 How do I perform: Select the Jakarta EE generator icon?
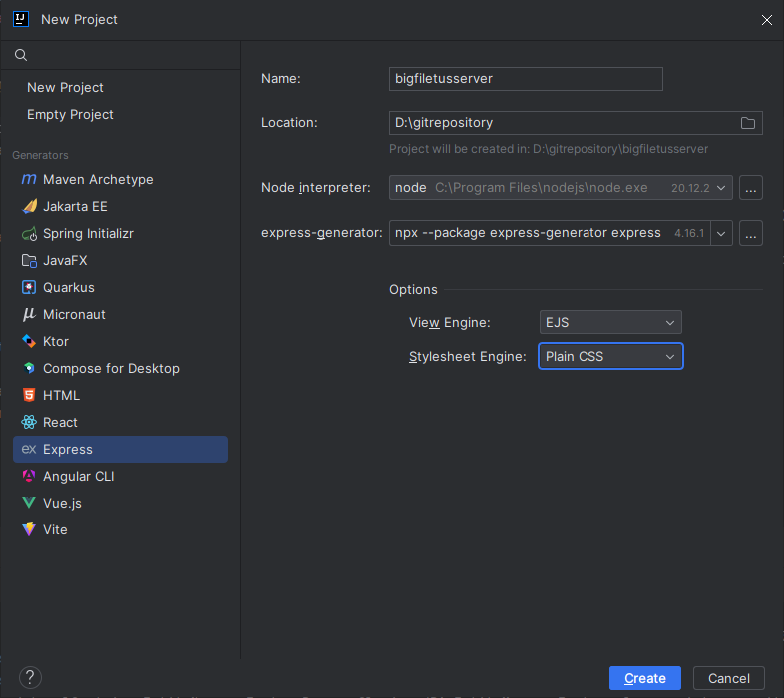tap(30, 206)
